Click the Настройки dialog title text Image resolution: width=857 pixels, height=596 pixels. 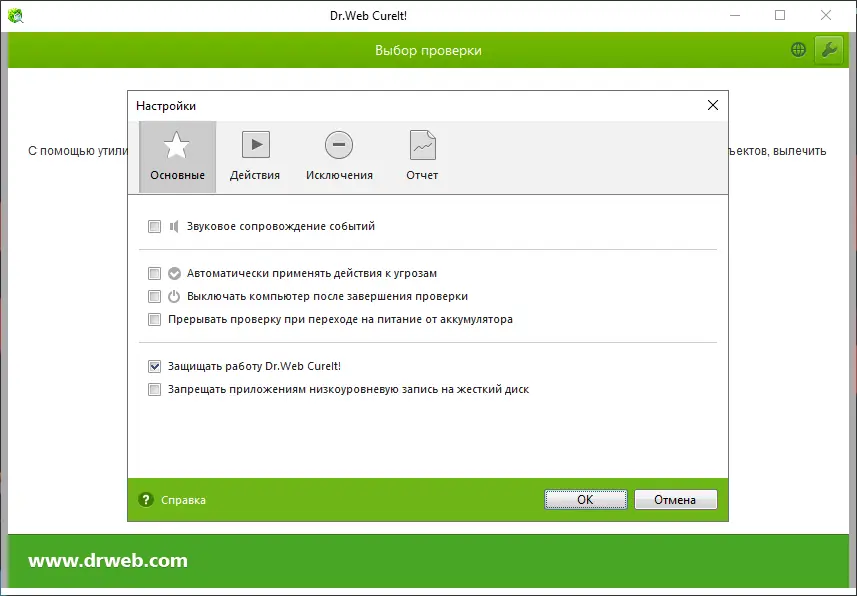point(166,106)
